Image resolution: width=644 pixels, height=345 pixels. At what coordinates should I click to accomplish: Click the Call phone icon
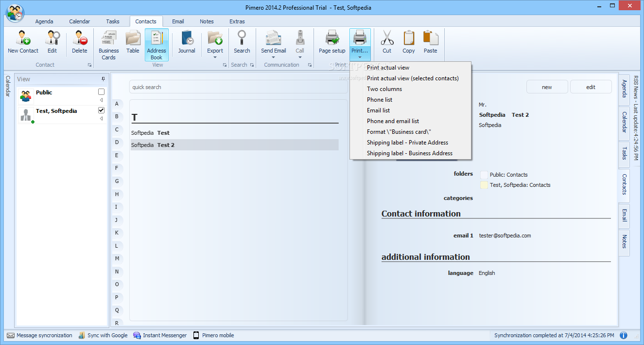[300, 38]
